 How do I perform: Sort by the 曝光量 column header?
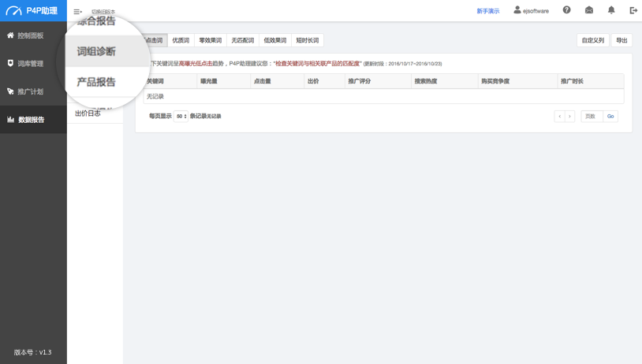click(x=223, y=81)
